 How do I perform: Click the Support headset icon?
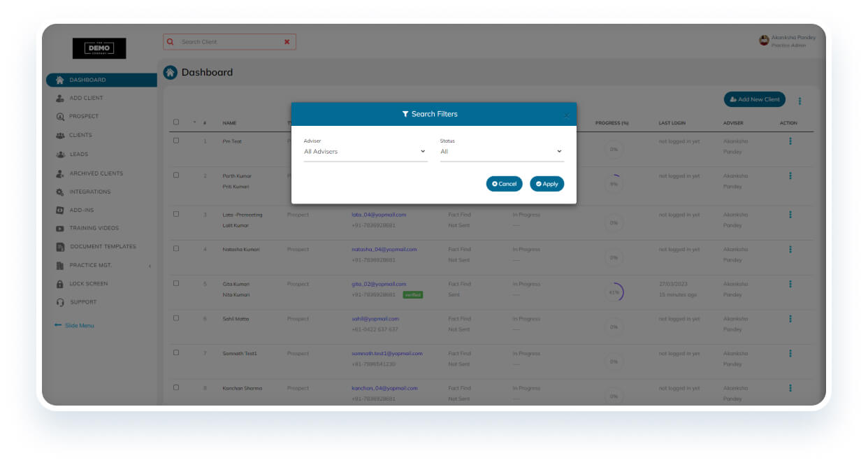click(60, 303)
